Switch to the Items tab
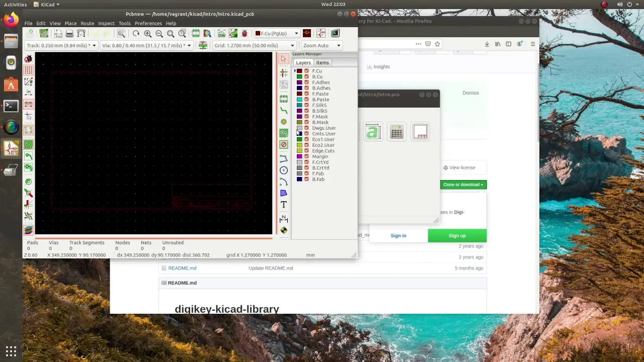 click(323, 63)
